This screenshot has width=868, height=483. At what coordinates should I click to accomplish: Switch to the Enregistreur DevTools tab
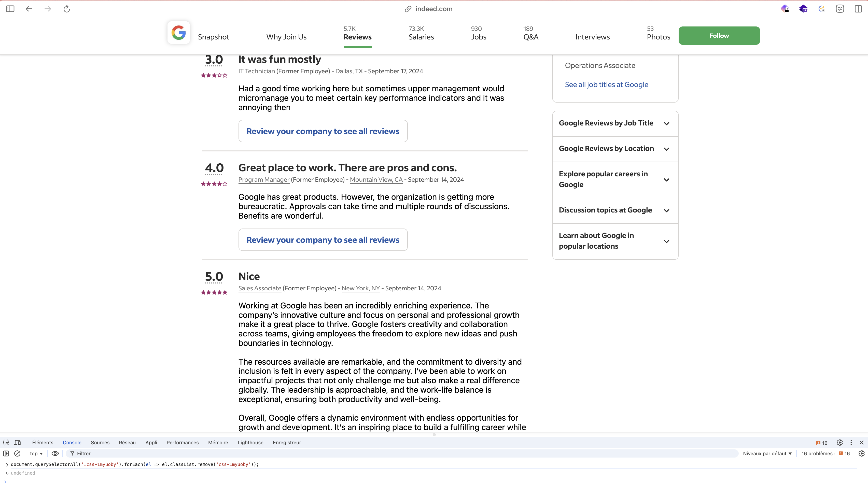[287, 443]
